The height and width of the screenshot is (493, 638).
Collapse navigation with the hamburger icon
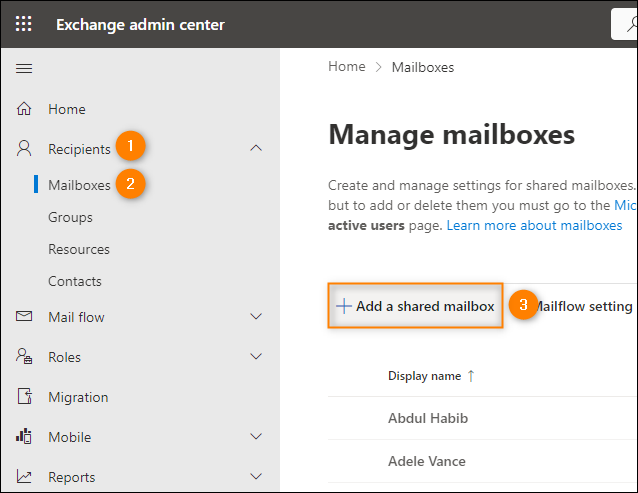coord(24,68)
